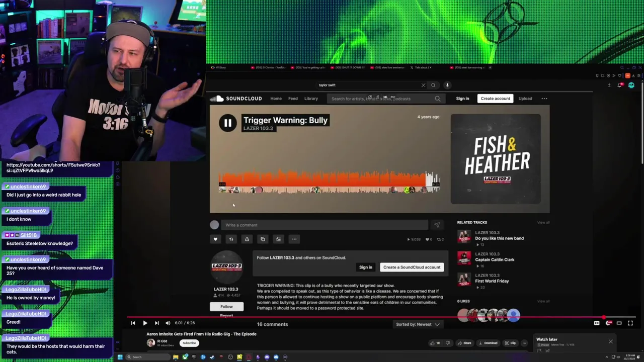
Task: Click Create a SoundCloud account button
Action: (412, 267)
